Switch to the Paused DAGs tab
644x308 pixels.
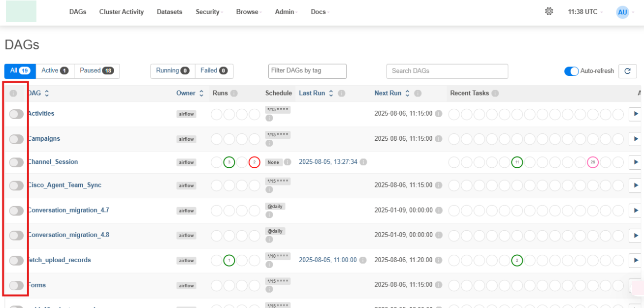97,71
